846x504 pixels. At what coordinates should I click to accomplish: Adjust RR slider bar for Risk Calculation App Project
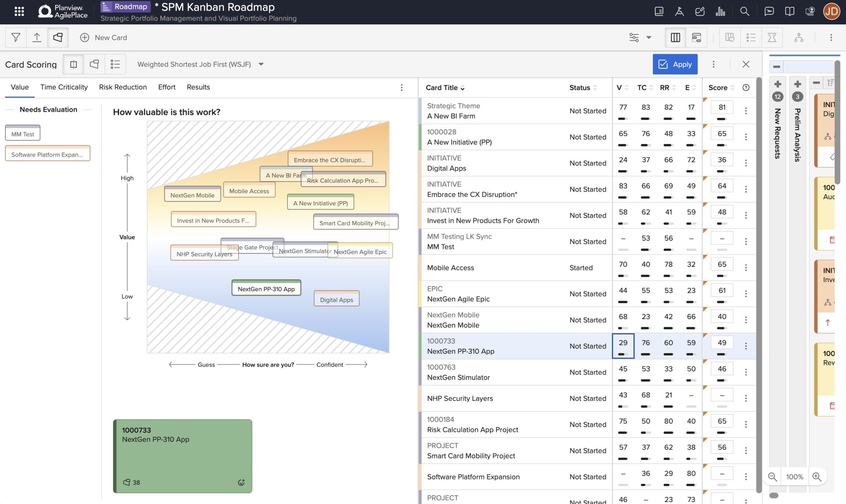pos(669,433)
